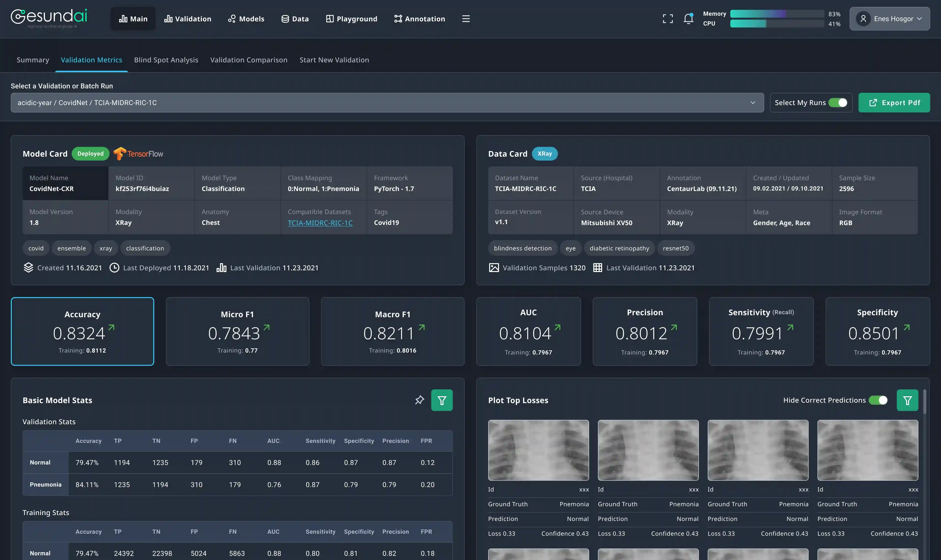Viewport: 941px width, 560px height.
Task: Click the user avatar icon
Action: tap(863, 18)
